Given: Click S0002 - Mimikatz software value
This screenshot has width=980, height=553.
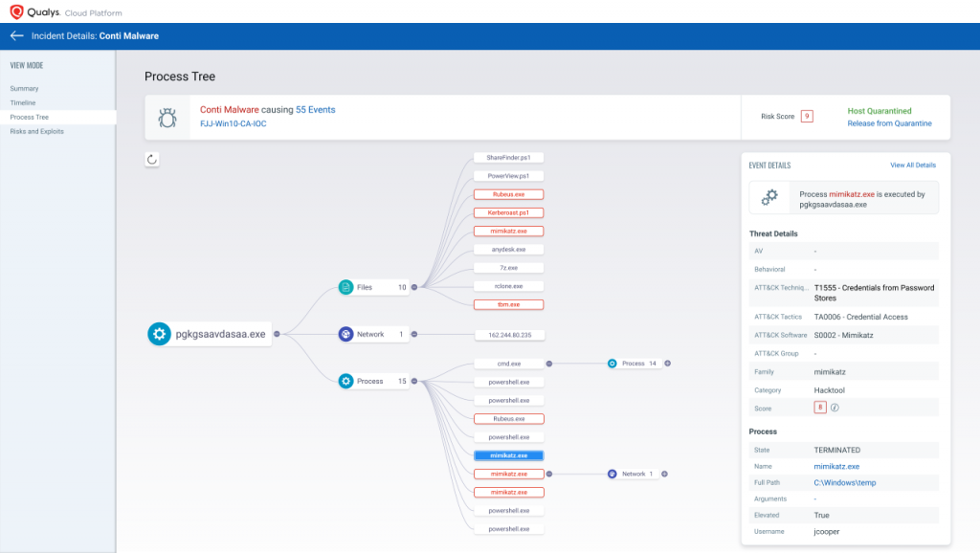Looking at the screenshot, I should click(843, 336).
